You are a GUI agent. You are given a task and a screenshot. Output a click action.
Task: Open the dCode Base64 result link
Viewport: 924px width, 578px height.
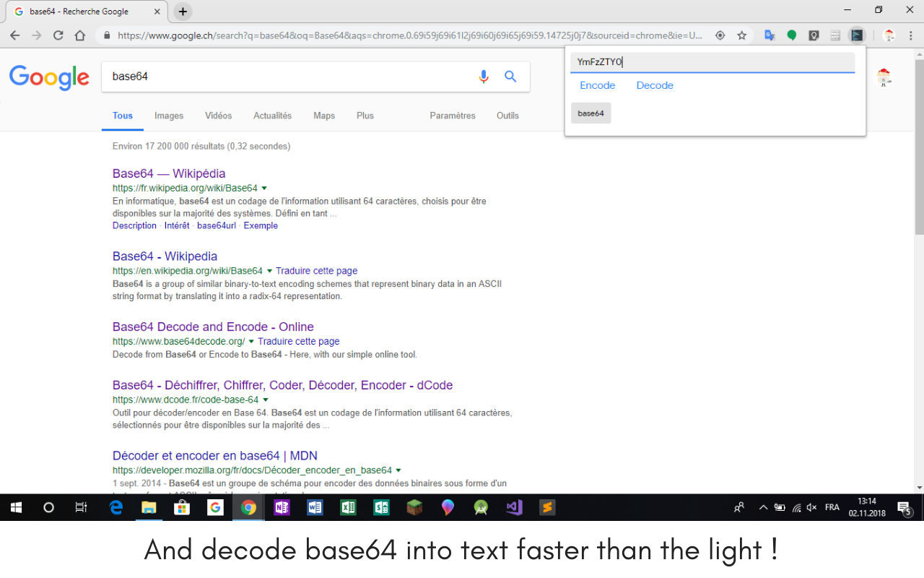coord(282,385)
